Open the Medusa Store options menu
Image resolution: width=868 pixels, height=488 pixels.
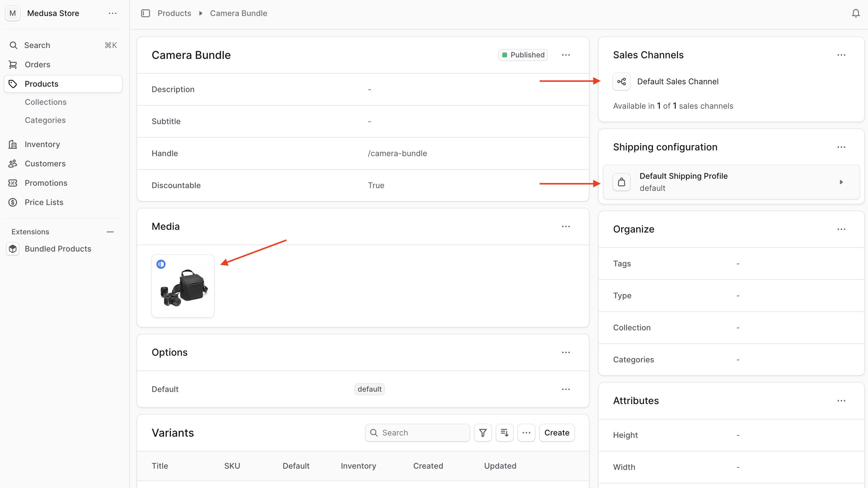(113, 13)
